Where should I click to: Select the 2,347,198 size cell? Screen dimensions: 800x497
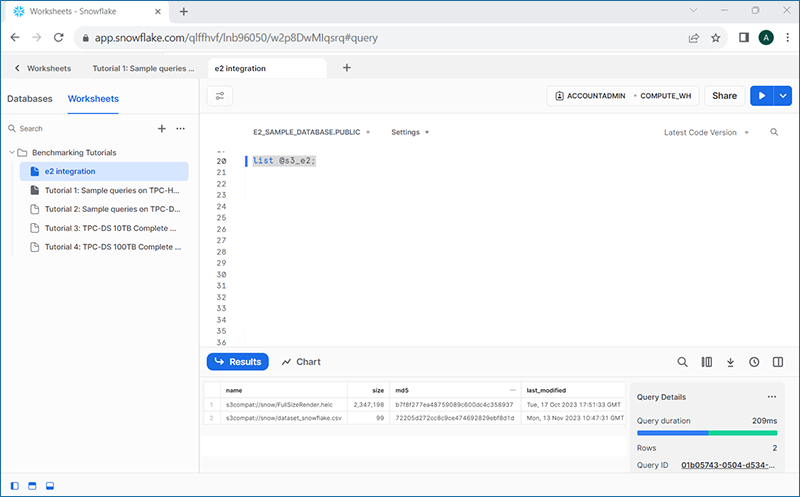pyautogui.click(x=369, y=405)
